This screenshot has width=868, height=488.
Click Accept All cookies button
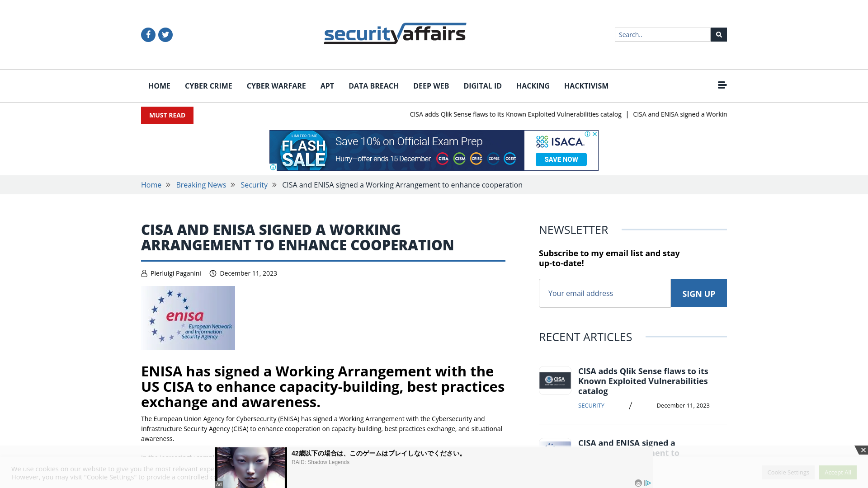click(838, 472)
